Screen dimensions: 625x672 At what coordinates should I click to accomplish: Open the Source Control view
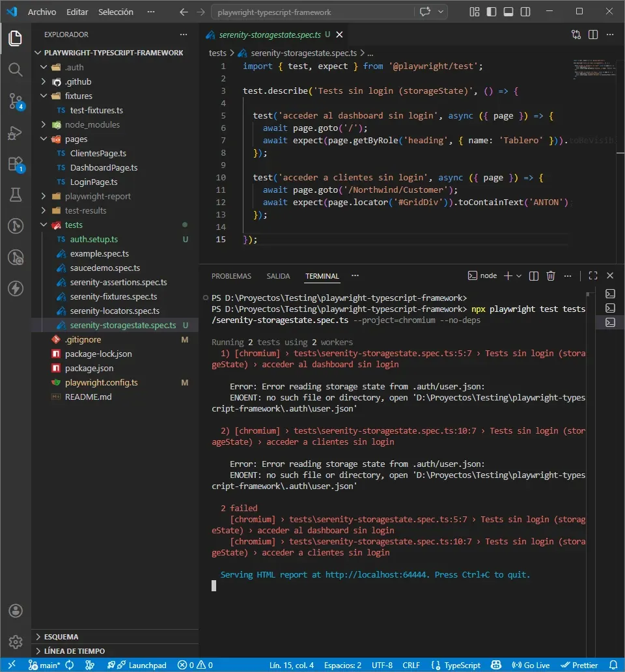15,101
